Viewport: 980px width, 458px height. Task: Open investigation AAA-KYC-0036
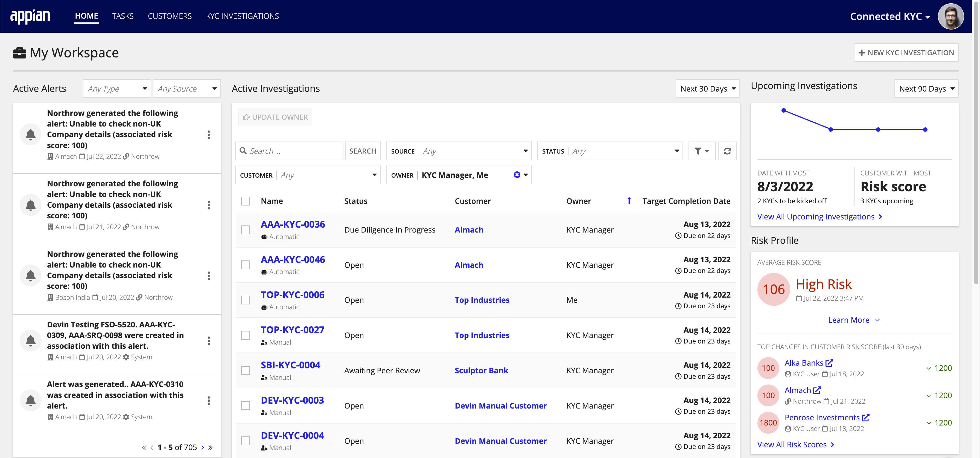[x=293, y=224]
